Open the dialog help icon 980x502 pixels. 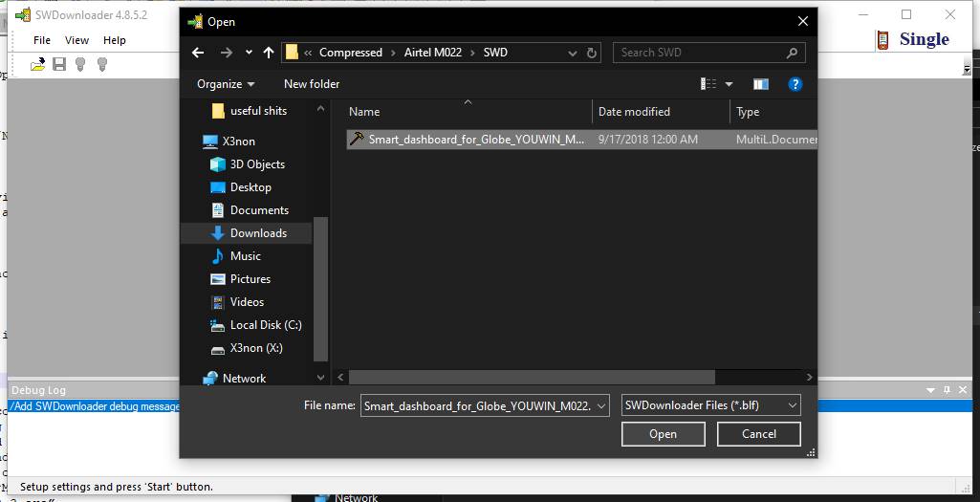[795, 84]
